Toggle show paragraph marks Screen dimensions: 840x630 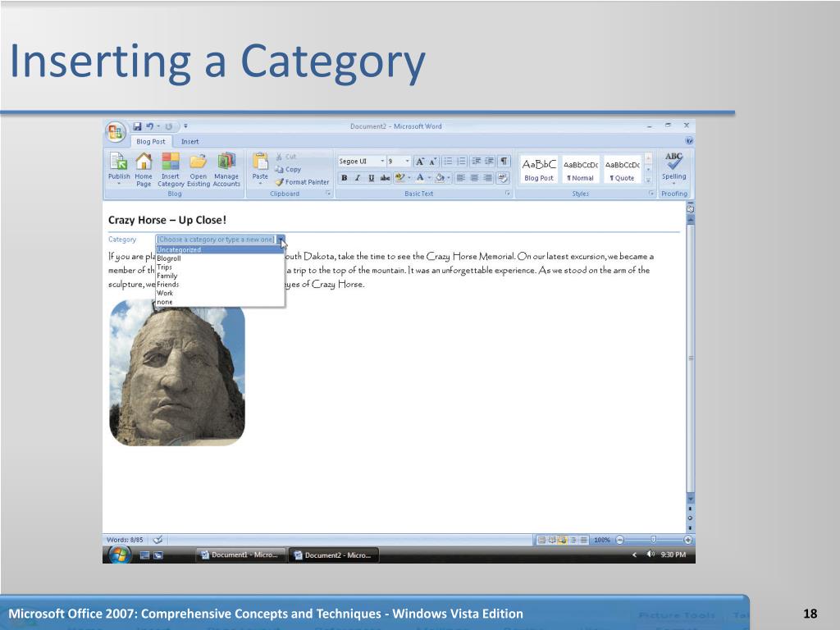tap(504, 162)
